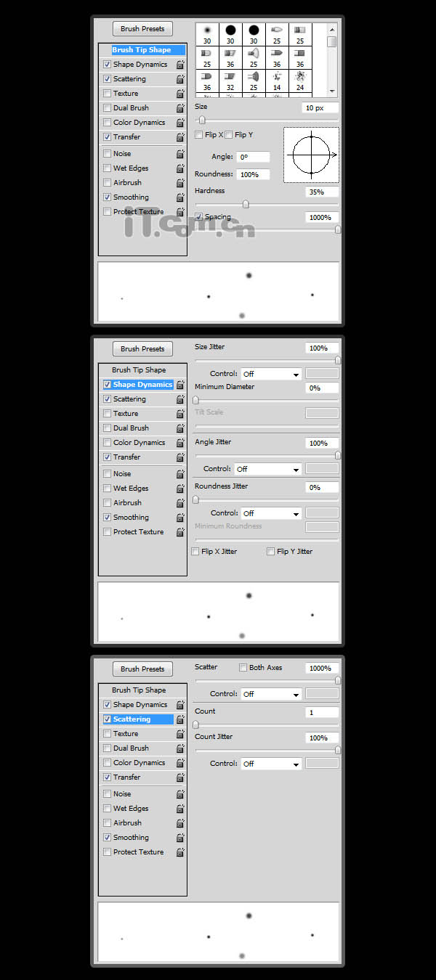This screenshot has width=436, height=980.
Task: Click the Count value field
Action: [x=322, y=713]
